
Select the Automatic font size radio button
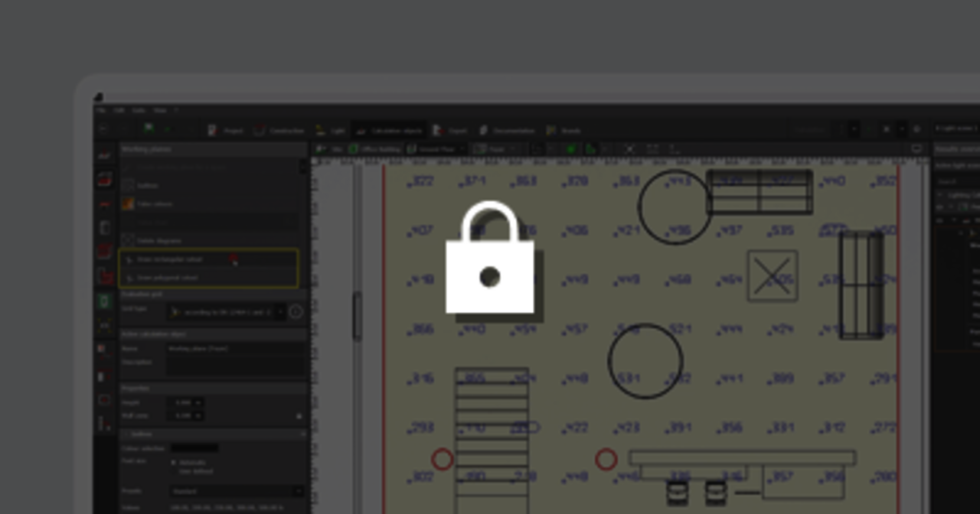click(172, 463)
